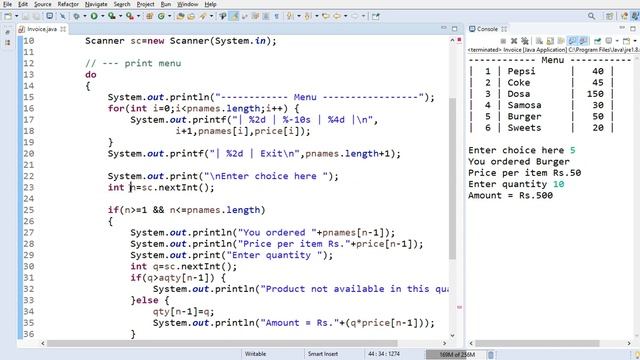Click the Console Terminate stop icon
Viewport: 640px width, 360px height.
coord(503,41)
